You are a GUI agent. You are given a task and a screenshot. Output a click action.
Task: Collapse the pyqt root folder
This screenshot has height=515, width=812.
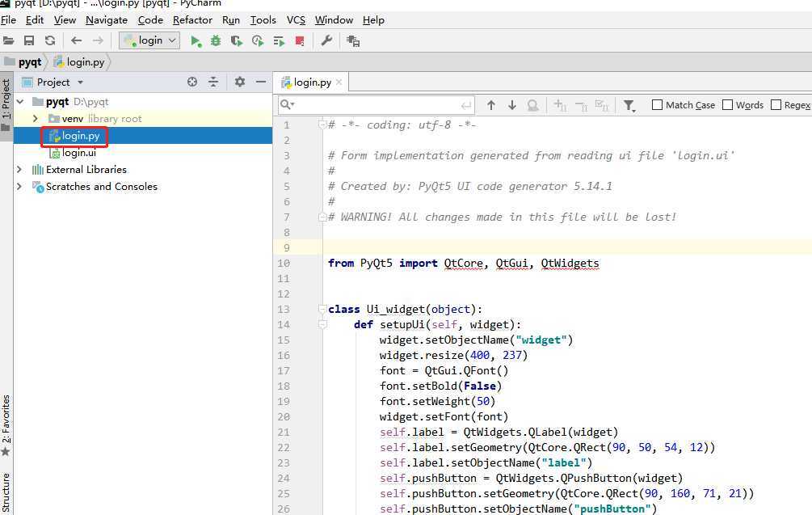click(20, 102)
